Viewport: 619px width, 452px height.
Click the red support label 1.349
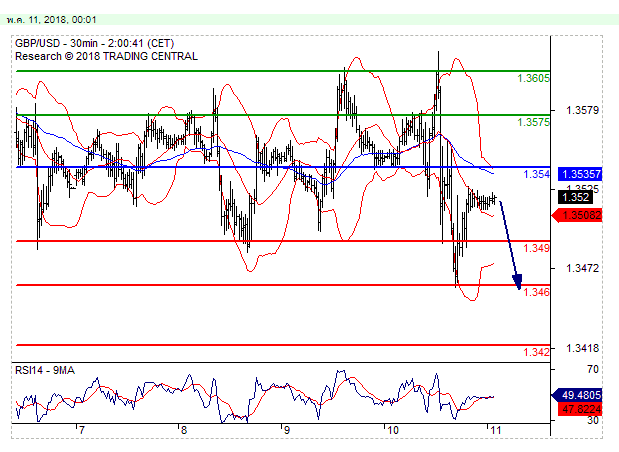pos(536,248)
